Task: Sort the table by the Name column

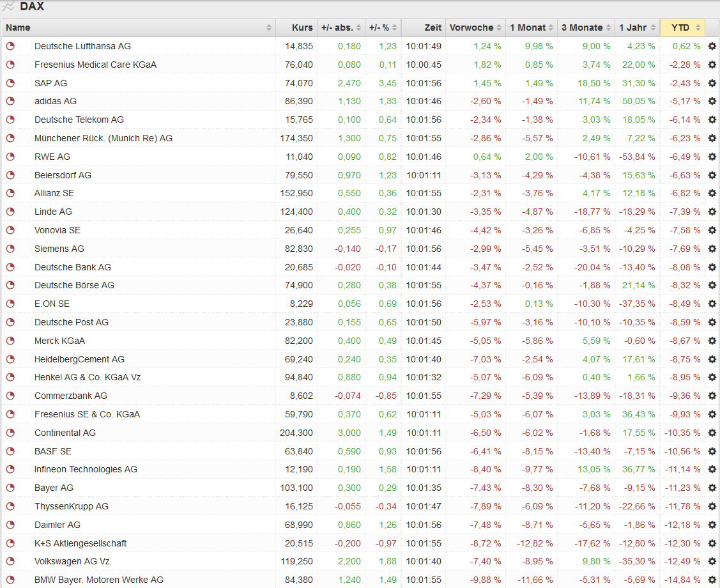Action: tap(139, 27)
